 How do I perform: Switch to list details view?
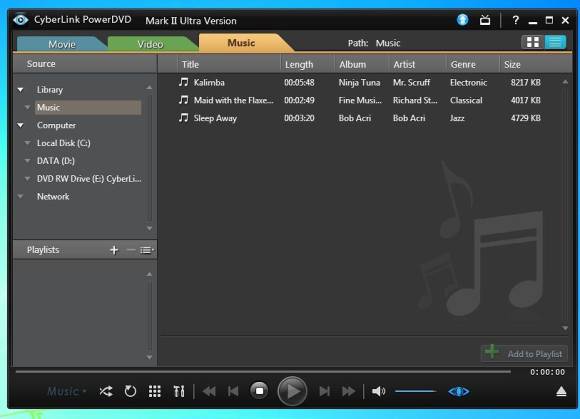555,42
